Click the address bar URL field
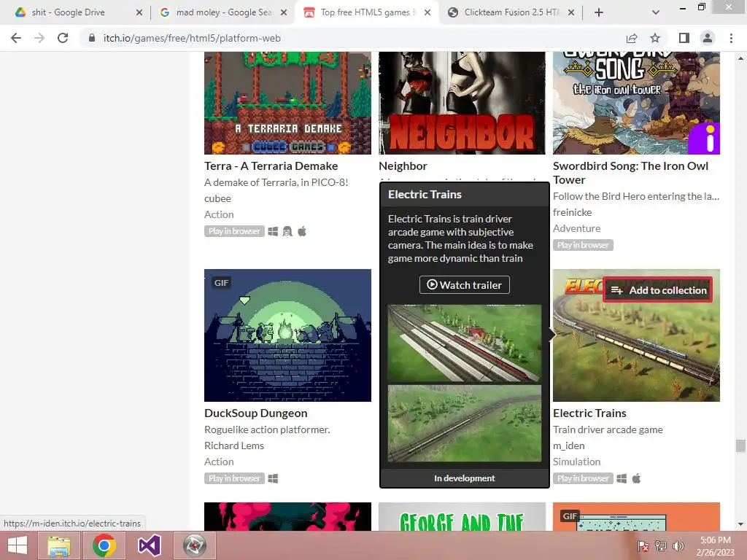 point(352,38)
